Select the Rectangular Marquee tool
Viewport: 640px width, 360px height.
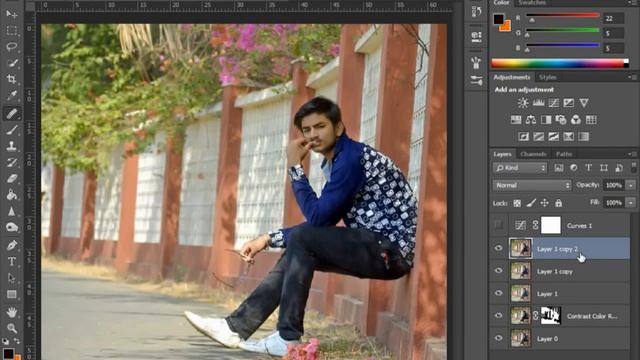(x=12, y=31)
